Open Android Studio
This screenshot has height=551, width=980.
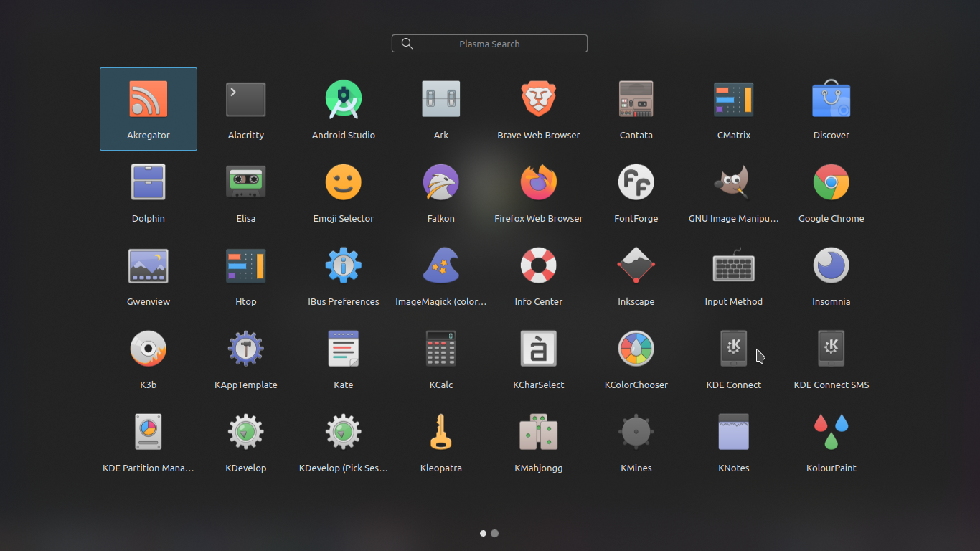coord(344,109)
